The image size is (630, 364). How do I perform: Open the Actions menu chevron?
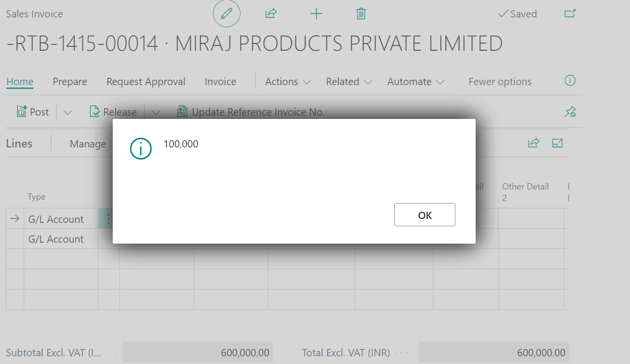click(308, 82)
